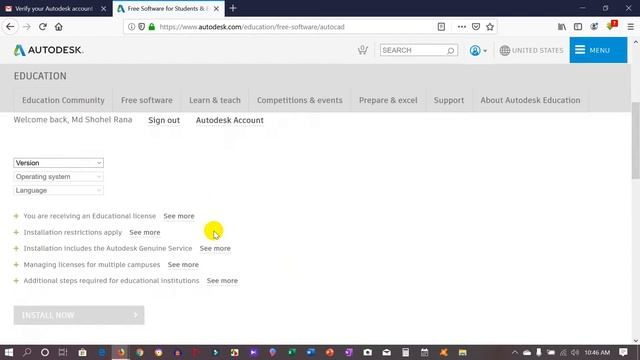640x360 pixels.
Task: Open Education Community tab
Action: point(63,100)
